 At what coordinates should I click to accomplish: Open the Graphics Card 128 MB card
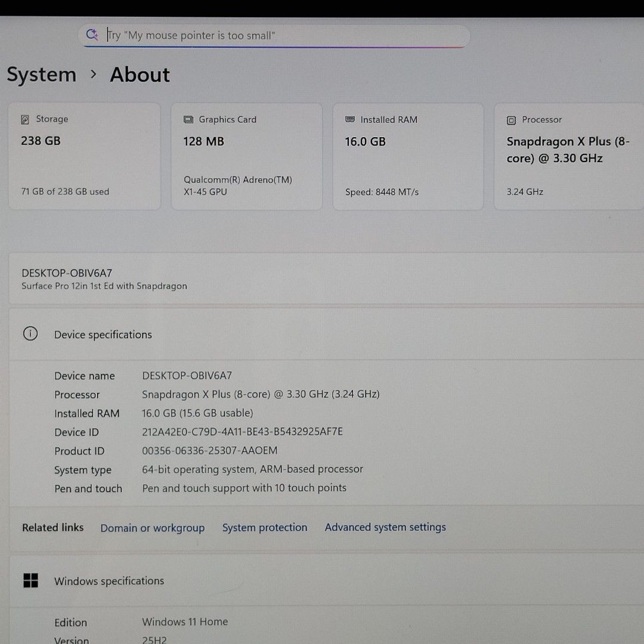pyautogui.click(x=246, y=157)
